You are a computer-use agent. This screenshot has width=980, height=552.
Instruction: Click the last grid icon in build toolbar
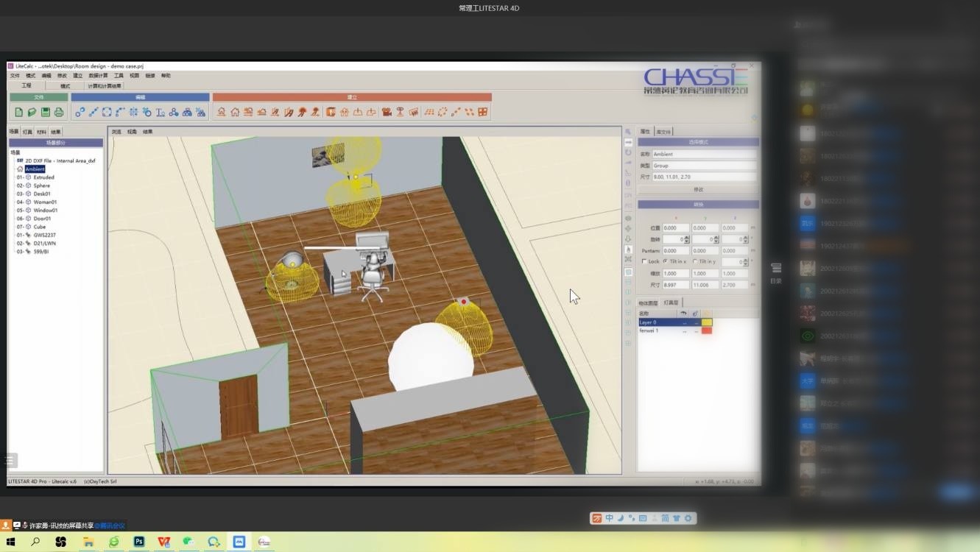tap(483, 112)
